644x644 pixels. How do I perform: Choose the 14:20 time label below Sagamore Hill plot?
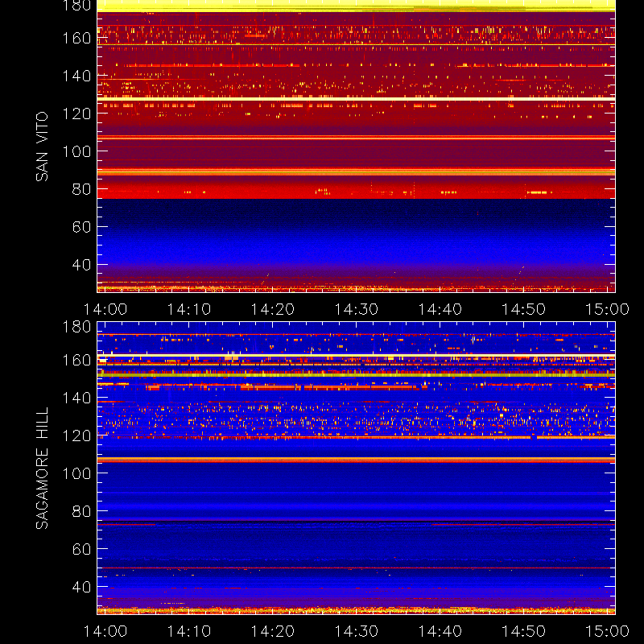273,631
